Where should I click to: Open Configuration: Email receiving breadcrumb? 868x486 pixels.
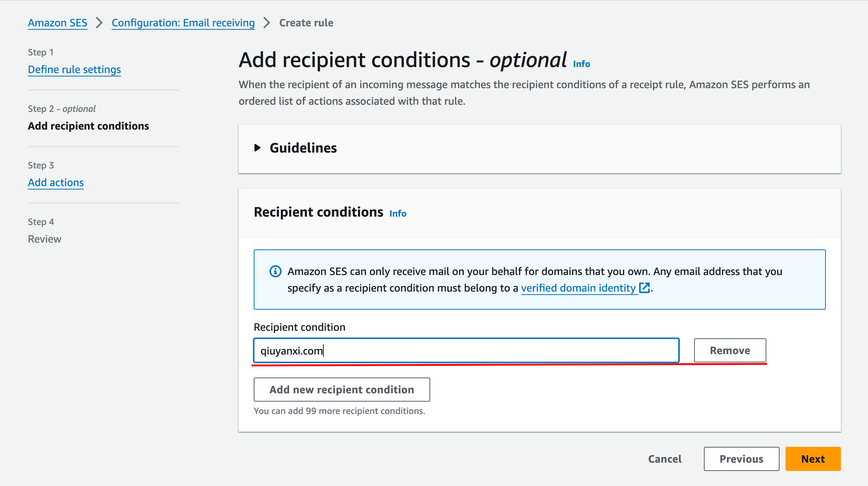point(183,23)
